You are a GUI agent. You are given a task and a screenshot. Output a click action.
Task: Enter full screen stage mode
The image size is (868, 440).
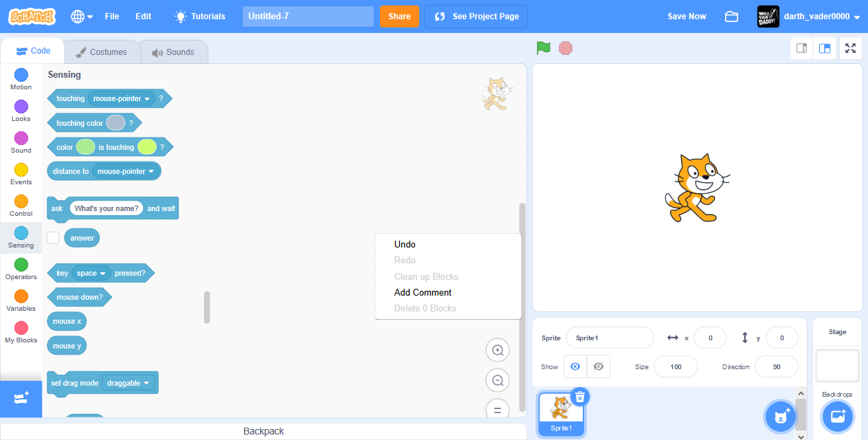(x=851, y=48)
